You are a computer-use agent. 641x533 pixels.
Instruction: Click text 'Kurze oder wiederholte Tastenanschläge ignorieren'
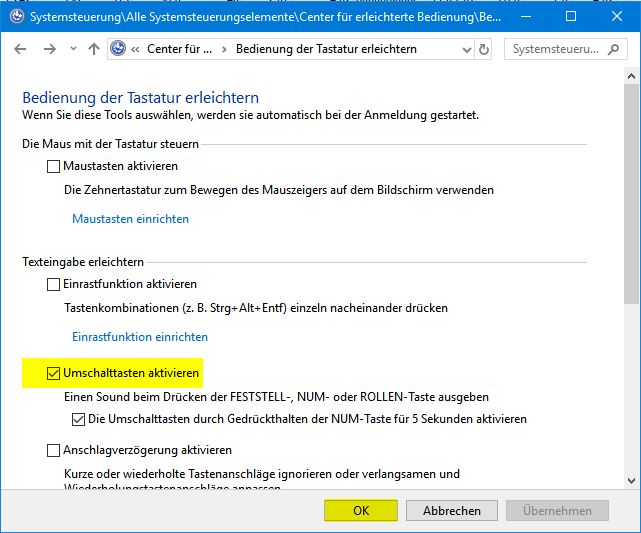(x=198, y=474)
